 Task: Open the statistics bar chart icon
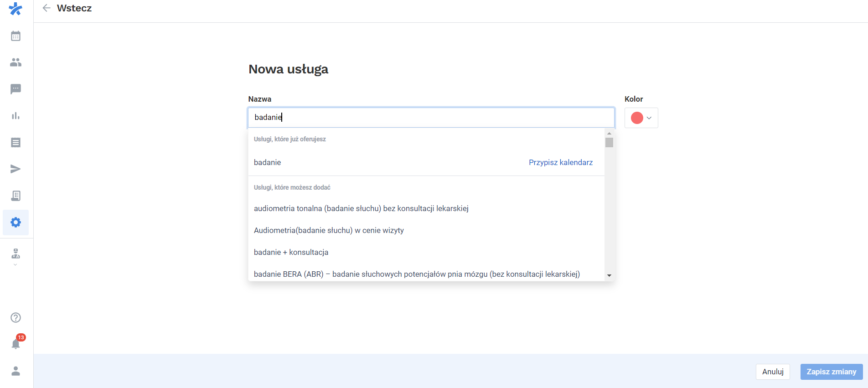click(x=15, y=116)
